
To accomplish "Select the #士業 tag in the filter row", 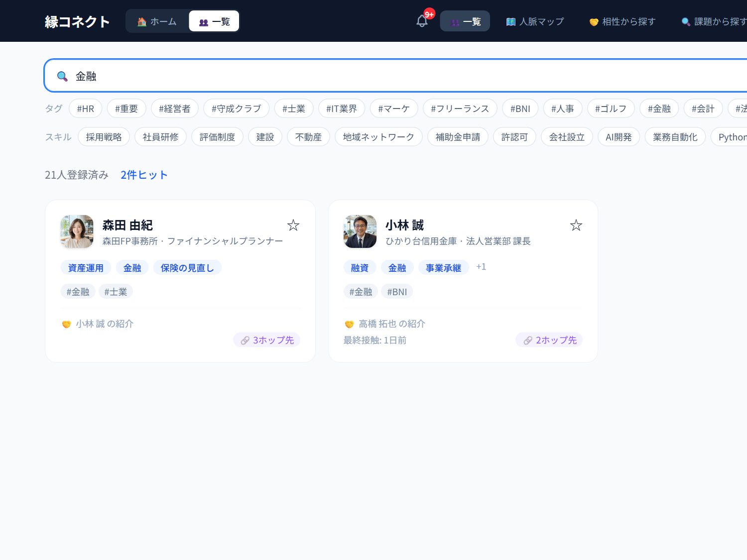I will [x=294, y=109].
